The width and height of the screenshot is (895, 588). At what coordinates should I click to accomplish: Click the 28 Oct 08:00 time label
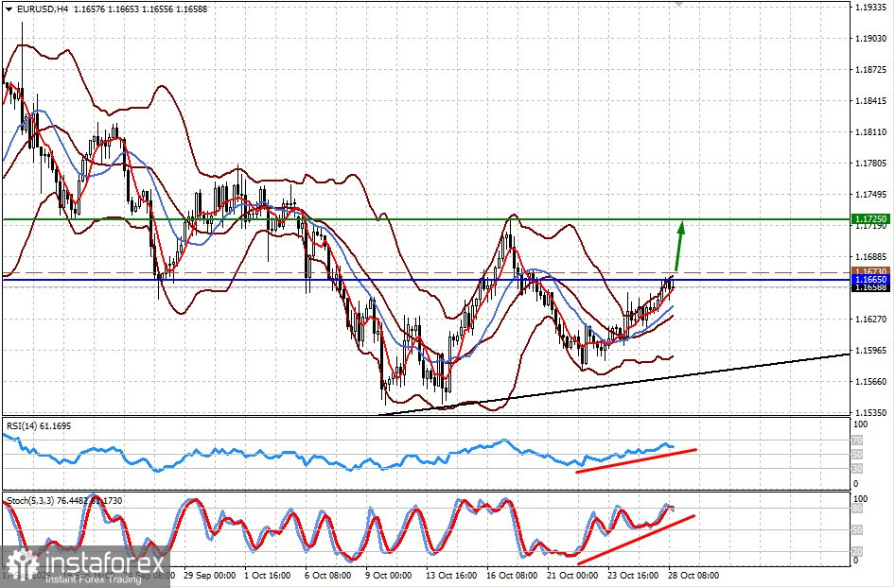coord(693,576)
